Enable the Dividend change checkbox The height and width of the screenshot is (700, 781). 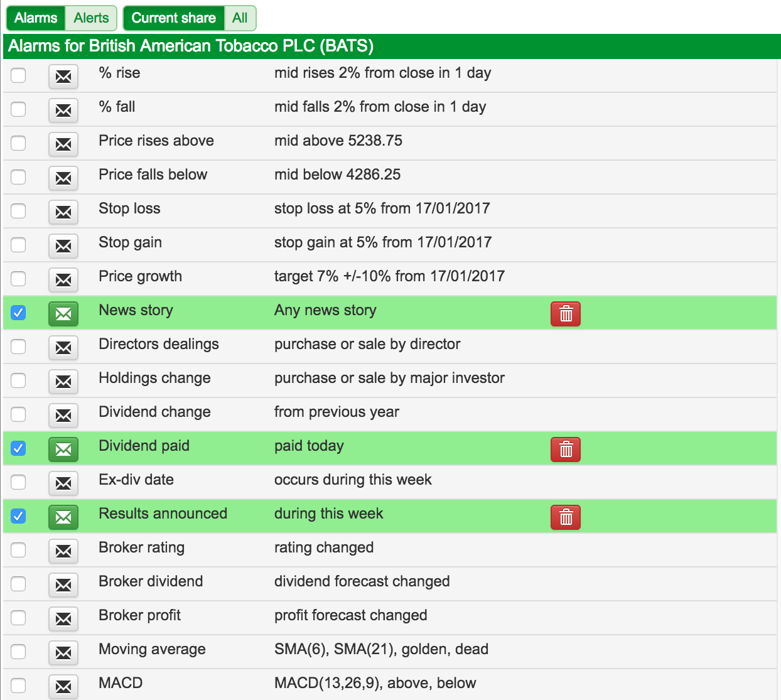click(x=18, y=414)
